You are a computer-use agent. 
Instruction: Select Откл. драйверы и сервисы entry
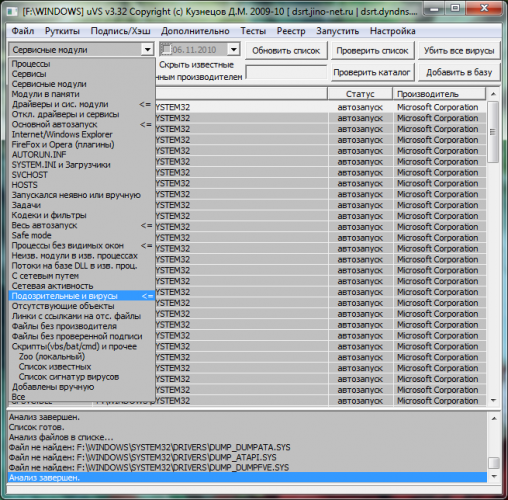tap(82, 114)
